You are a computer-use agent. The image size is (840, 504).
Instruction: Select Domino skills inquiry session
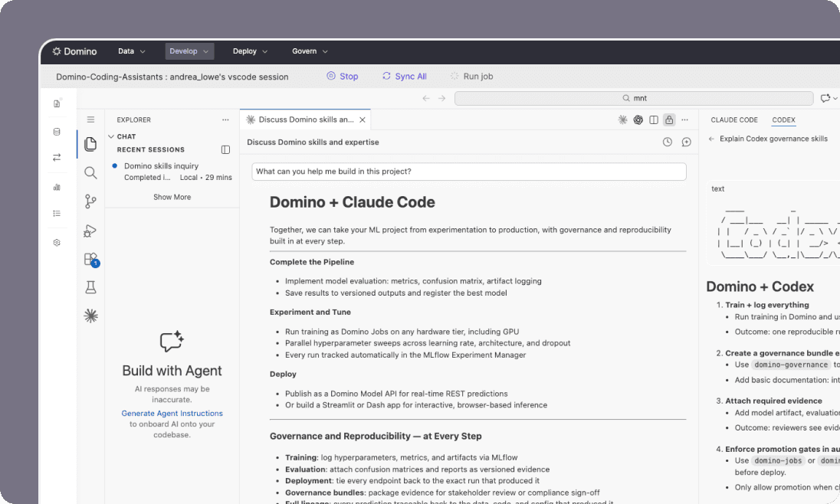(172, 172)
